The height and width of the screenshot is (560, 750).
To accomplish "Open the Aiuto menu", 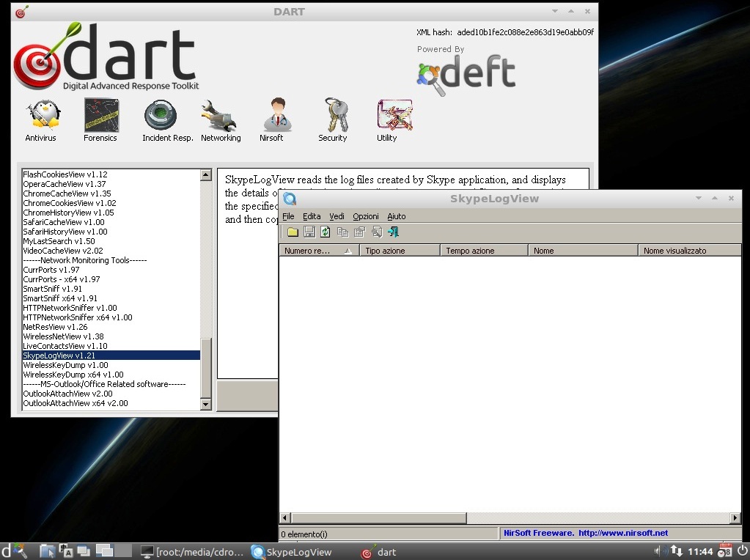I will 396,216.
